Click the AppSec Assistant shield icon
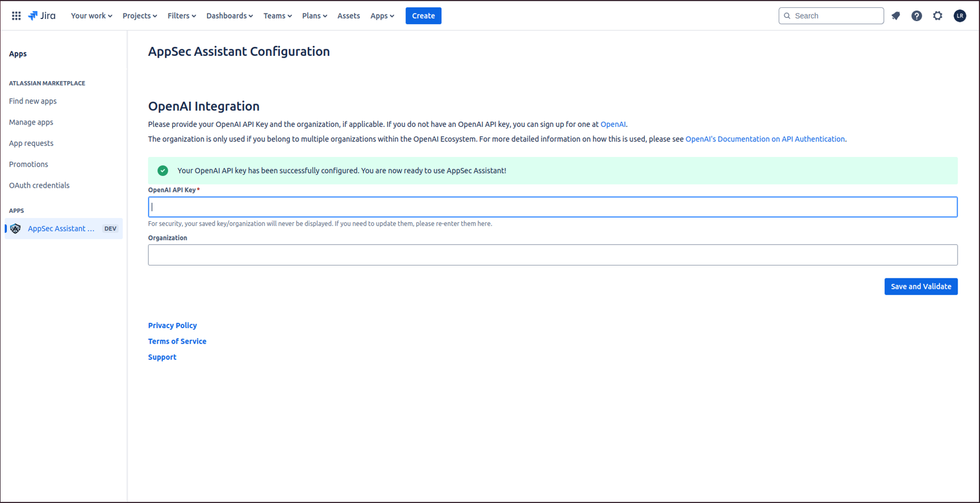 (16, 229)
